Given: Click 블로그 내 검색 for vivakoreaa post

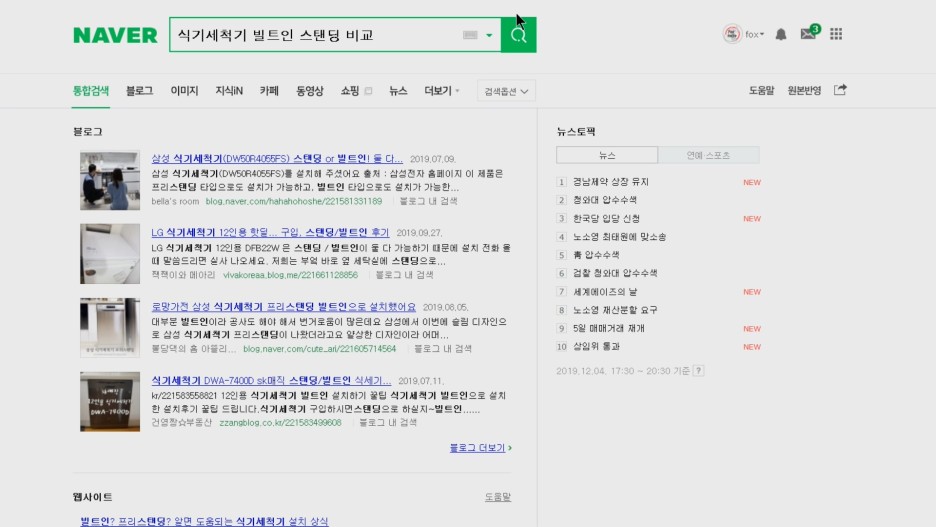Looking at the screenshot, I should pos(404,275).
